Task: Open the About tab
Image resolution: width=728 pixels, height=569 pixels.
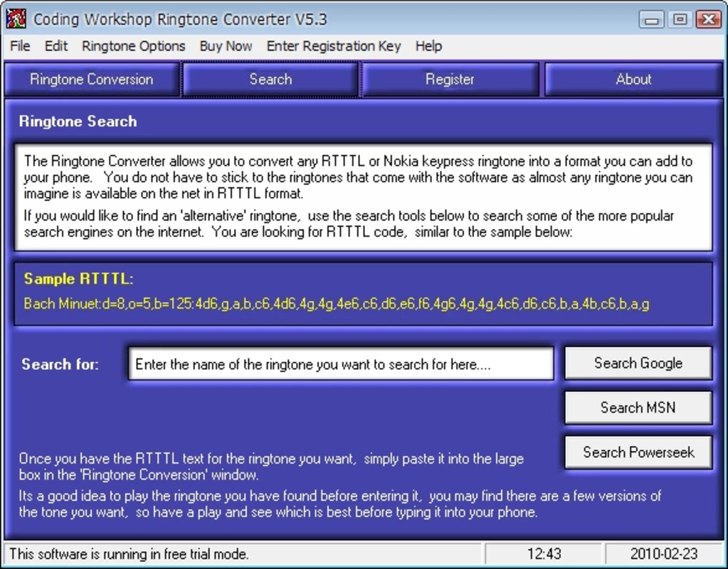Action: point(633,80)
